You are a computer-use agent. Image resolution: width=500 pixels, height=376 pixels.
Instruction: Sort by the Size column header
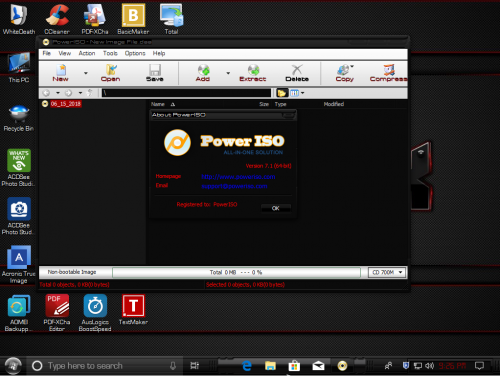pos(264,104)
